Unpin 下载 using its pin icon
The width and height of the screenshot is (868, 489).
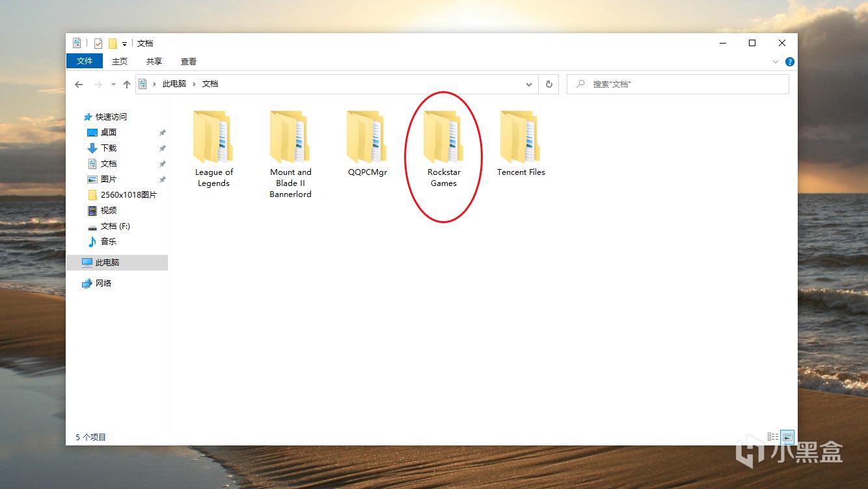pos(163,148)
